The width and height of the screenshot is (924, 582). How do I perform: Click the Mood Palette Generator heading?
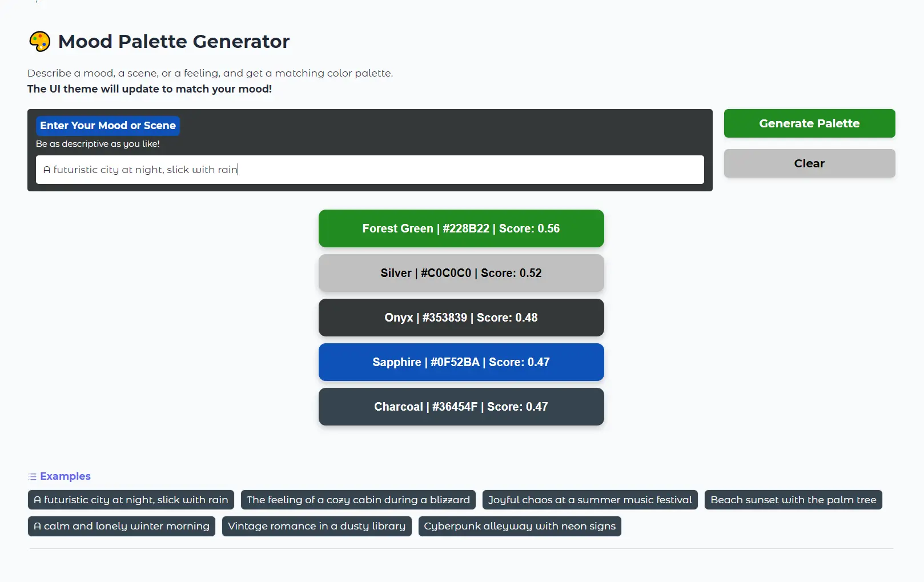pos(174,42)
